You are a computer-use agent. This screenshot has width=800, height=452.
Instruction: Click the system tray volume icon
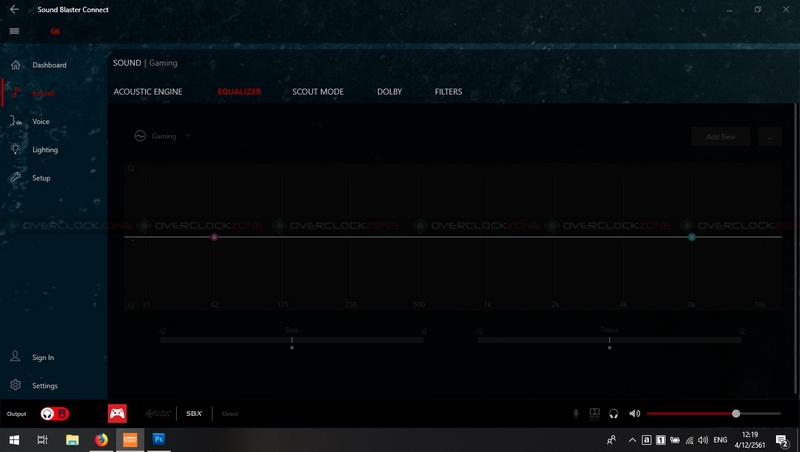click(x=703, y=440)
